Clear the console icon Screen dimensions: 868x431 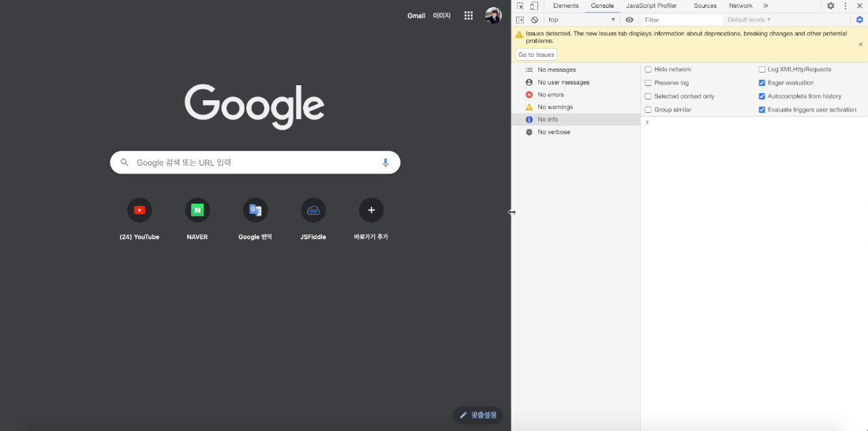(x=534, y=20)
